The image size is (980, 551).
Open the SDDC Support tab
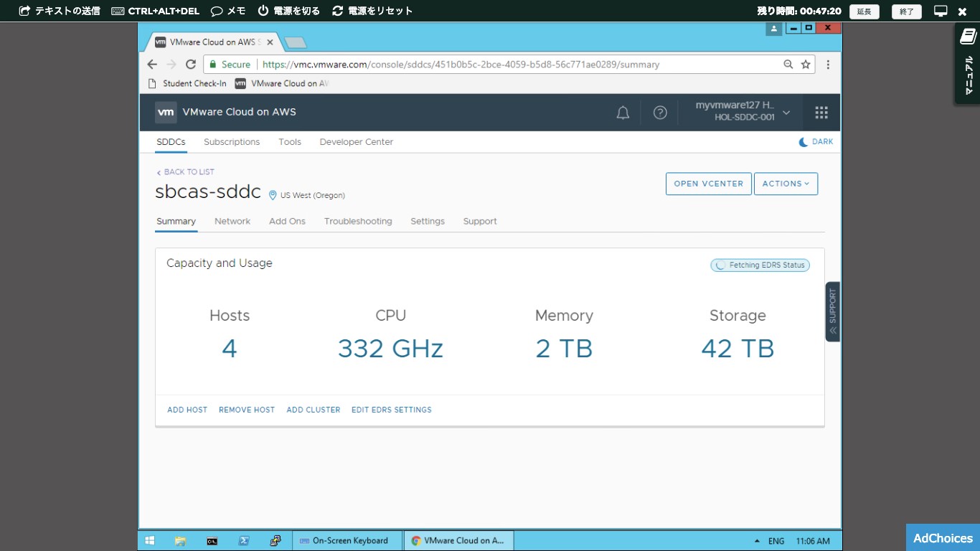point(480,222)
